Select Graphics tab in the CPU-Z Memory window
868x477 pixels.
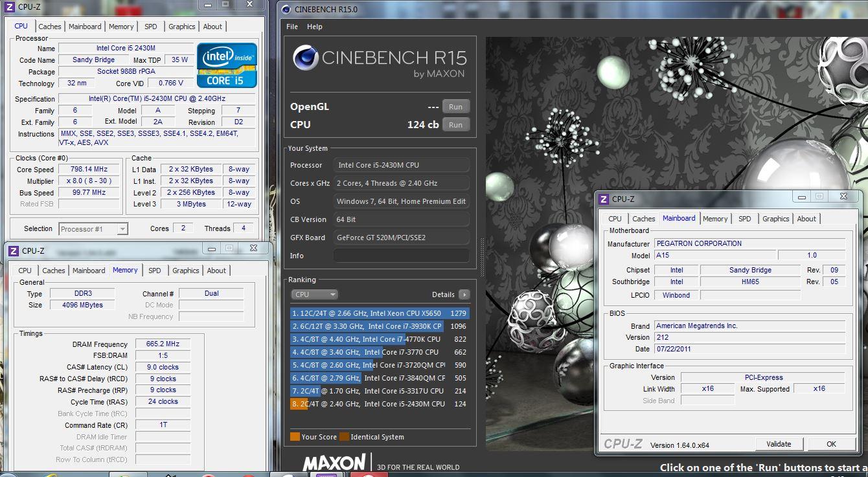pos(185,271)
